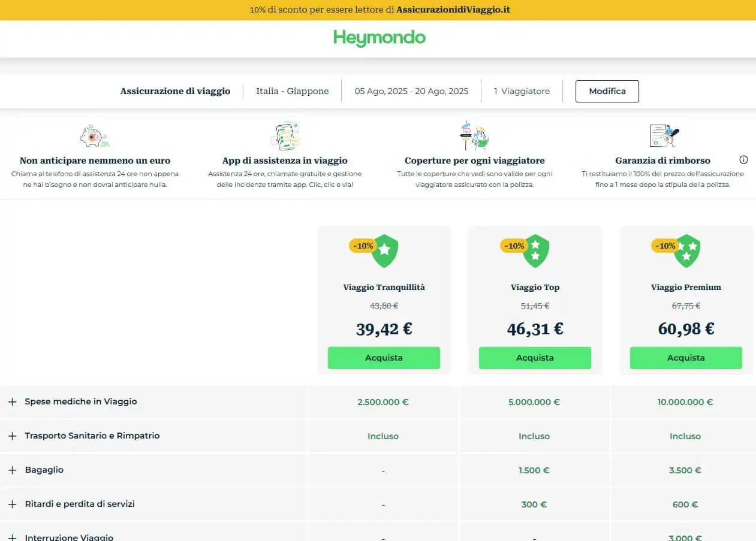756x541 pixels.
Task: Click the coverage icon above Coperture per ogni viaggiatore
Action: 473,135
